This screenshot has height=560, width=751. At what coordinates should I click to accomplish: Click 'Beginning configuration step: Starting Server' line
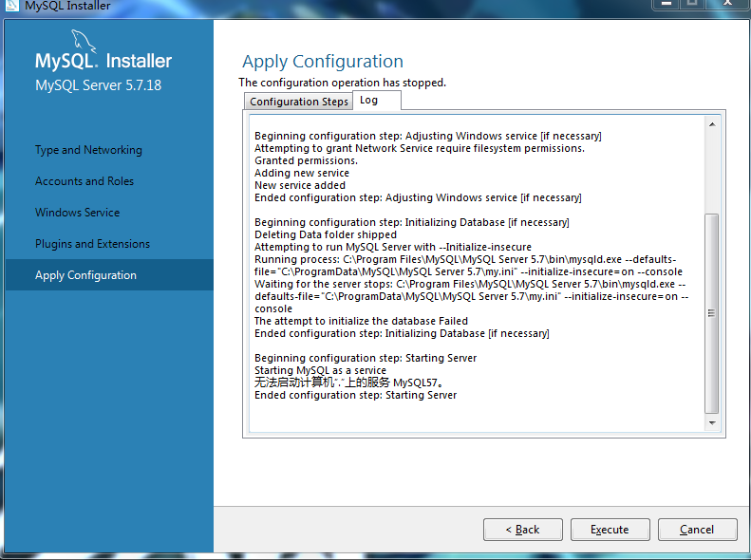[x=366, y=358]
